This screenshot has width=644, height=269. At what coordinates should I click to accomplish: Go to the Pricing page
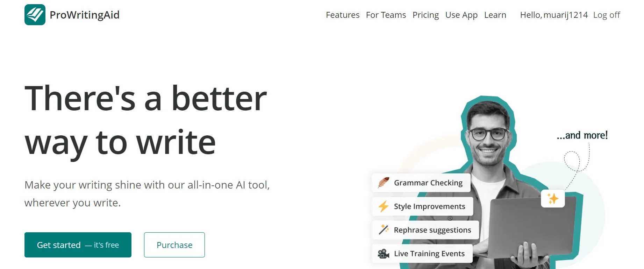(425, 15)
